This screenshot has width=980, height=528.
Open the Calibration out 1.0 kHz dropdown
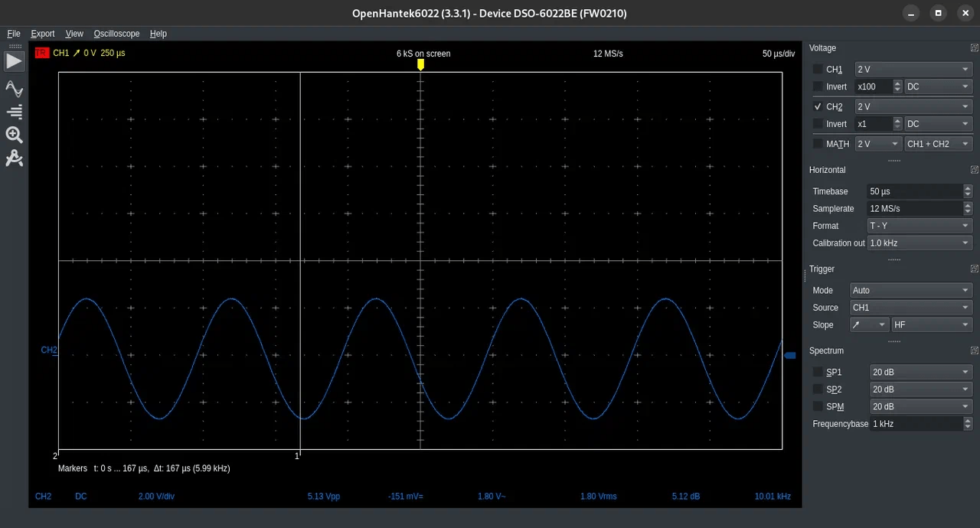pyautogui.click(x=920, y=243)
